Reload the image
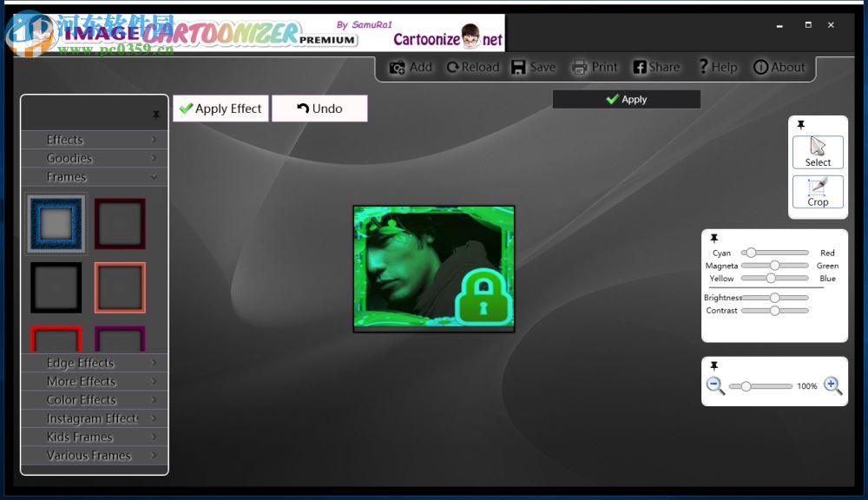Viewport: 868px width, 500px height. pyautogui.click(x=473, y=68)
